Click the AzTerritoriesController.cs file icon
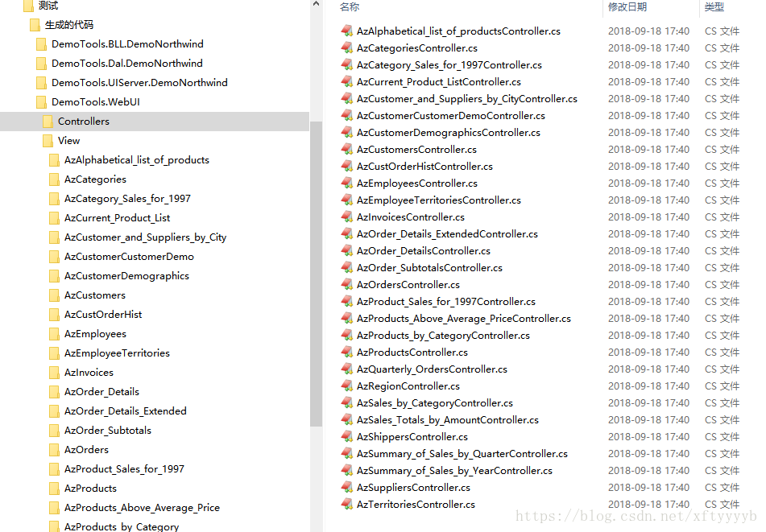Image resolution: width=766 pixels, height=532 pixels. click(347, 504)
